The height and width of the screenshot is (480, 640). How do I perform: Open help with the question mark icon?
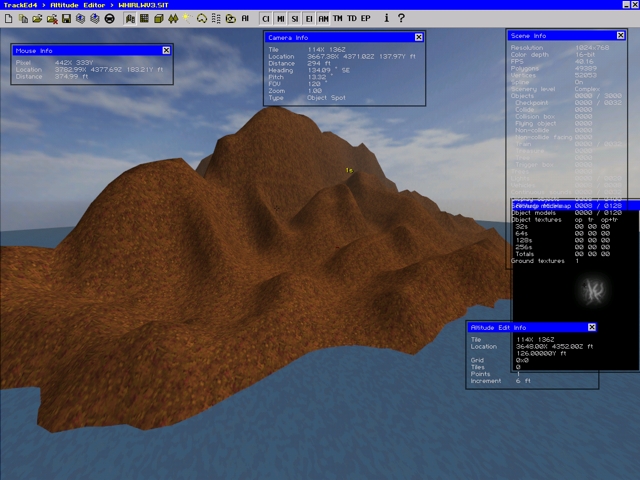click(x=402, y=18)
